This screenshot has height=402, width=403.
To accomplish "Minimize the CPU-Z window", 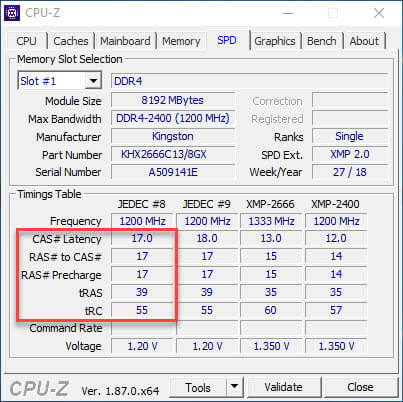I will pyautogui.click(x=288, y=13).
